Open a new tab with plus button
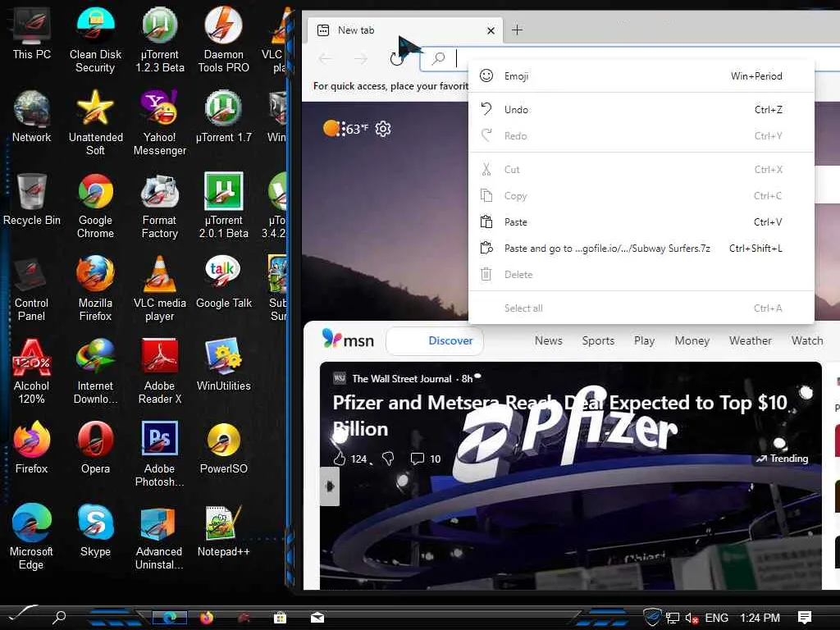Screen dimensions: 840x630 [x=517, y=30]
